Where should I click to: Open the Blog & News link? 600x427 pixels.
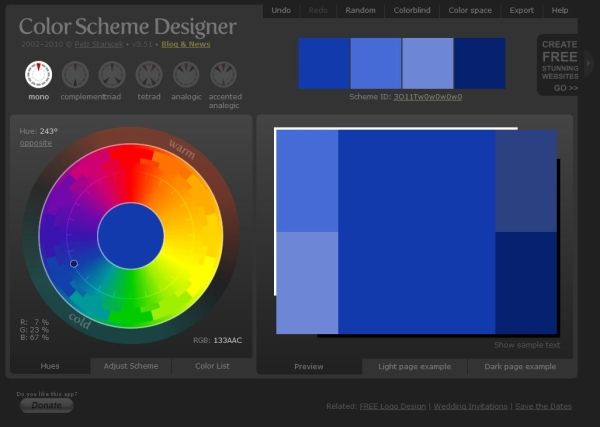pos(186,44)
